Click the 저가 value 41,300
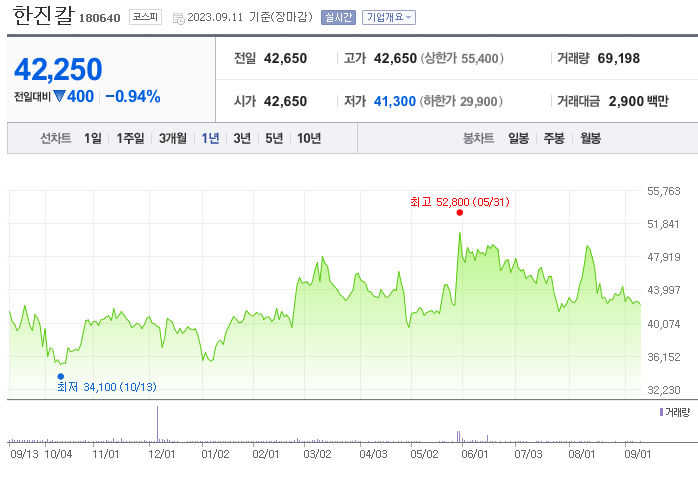Viewport: 698px width, 477px height. click(395, 101)
